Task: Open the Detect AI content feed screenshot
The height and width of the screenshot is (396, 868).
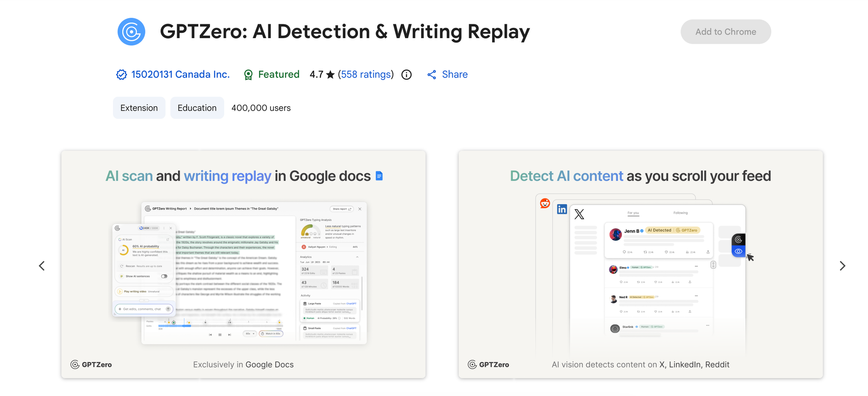Action: 641,265
